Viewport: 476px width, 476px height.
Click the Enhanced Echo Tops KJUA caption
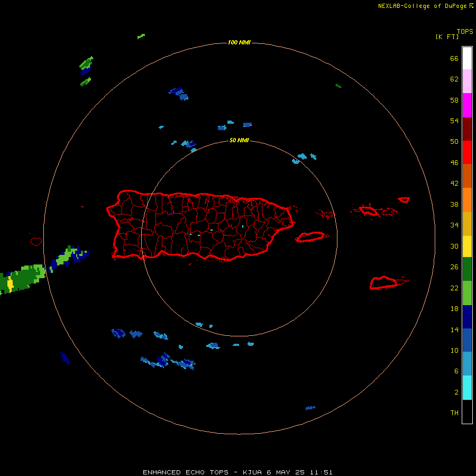point(237,472)
